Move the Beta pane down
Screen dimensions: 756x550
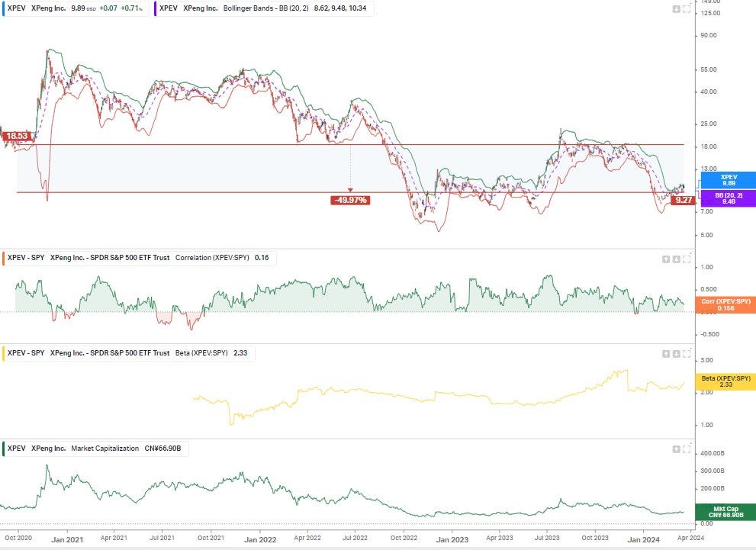(x=677, y=354)
